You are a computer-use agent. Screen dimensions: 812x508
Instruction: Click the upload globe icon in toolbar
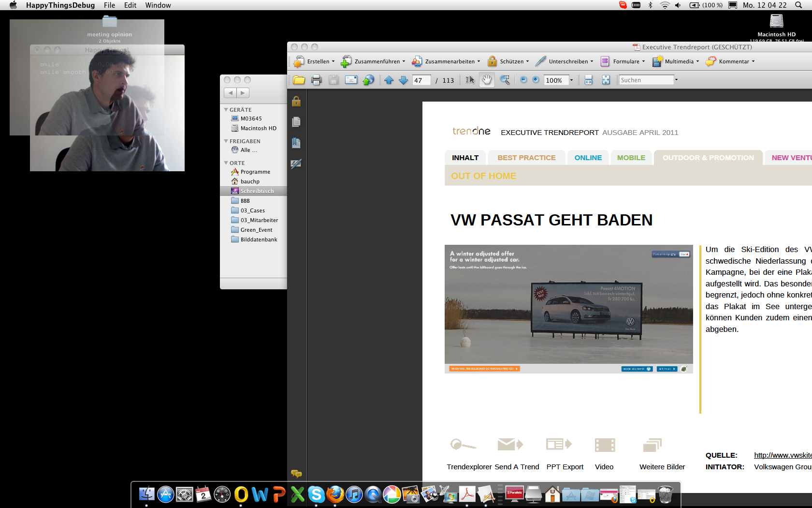point(368,80)
